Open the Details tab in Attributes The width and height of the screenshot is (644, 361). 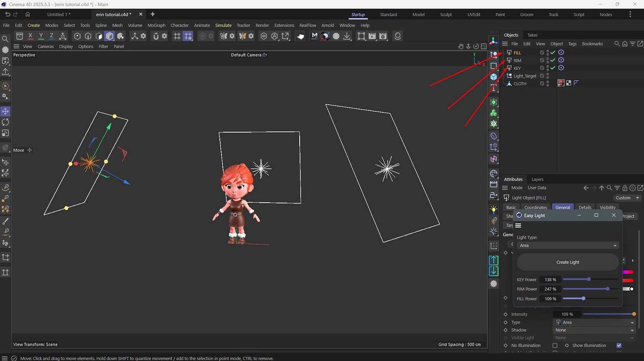(585, 207)
